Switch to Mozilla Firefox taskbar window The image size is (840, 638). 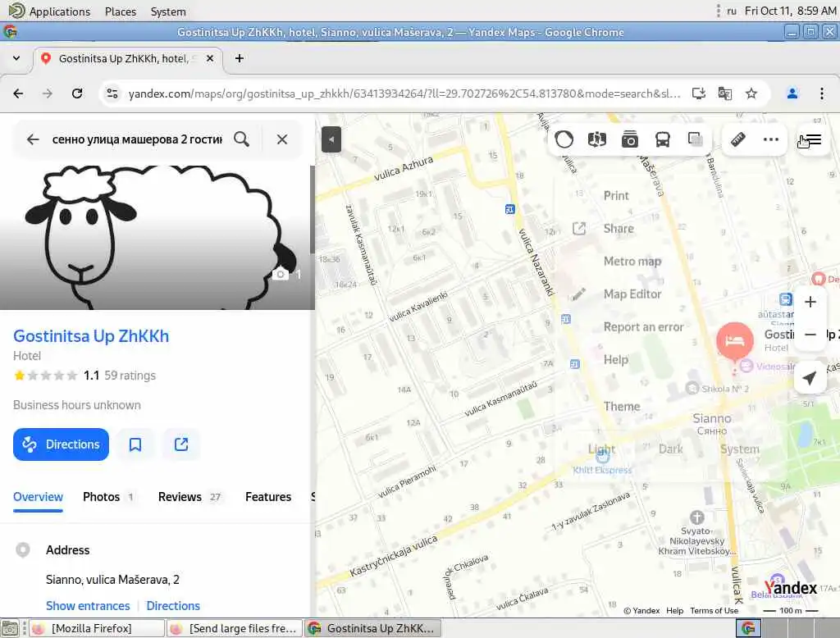(x=97, y=628)
